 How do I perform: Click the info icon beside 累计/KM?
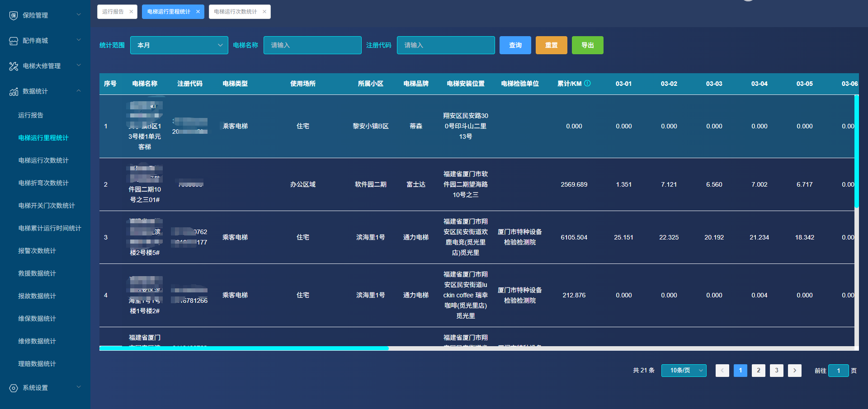(x=587, y=83)
